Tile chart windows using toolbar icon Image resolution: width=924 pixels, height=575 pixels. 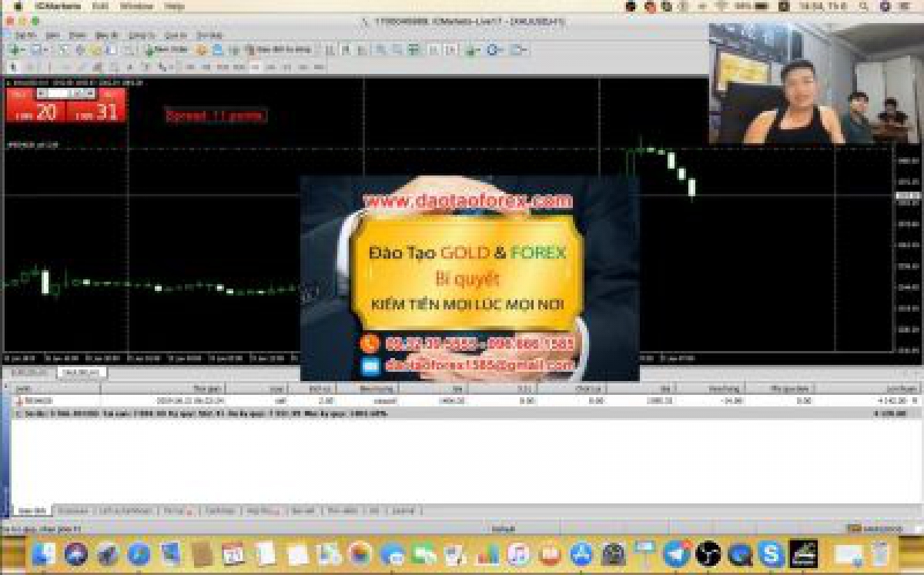pos(413,49)
